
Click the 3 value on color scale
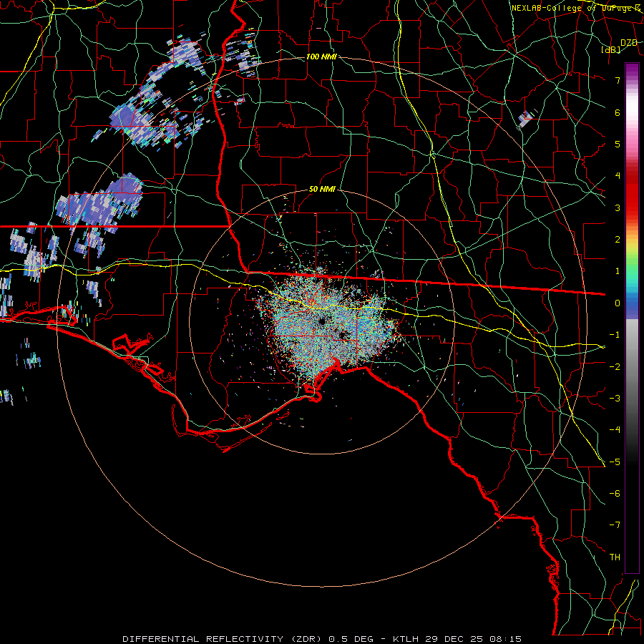point(618,208)
